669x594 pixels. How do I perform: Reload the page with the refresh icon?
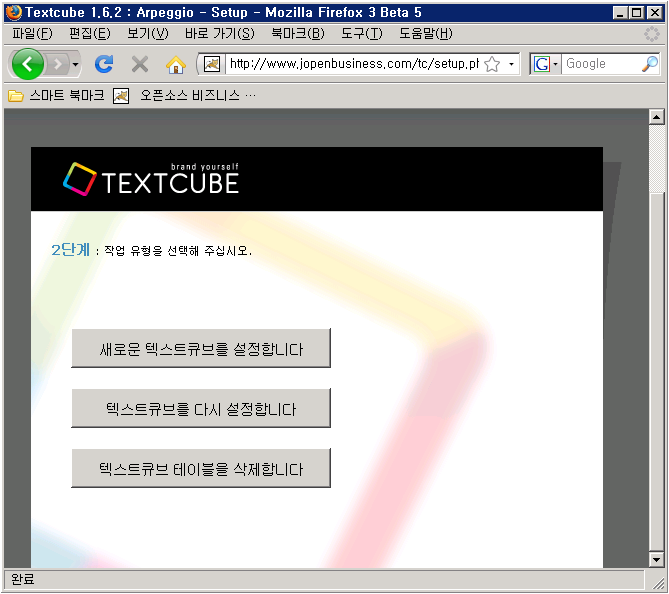(104, 64)
